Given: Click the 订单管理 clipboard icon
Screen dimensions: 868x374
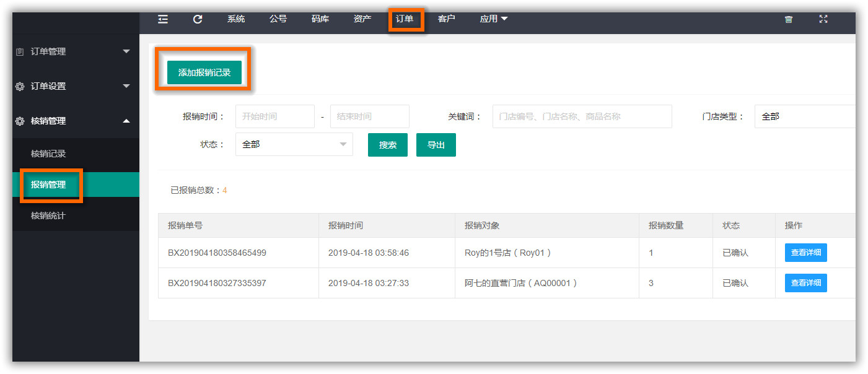Looking at the screenshot, I should (20, 52).
